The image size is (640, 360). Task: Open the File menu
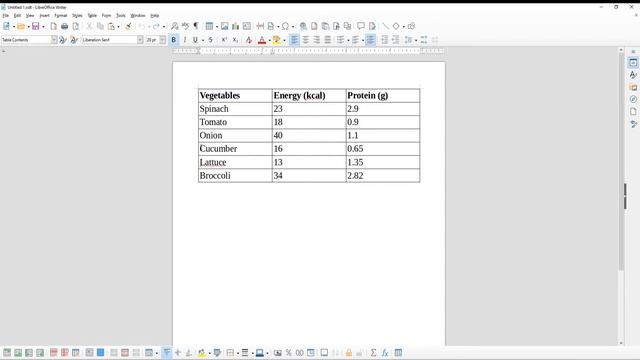(x=6, y=16)
